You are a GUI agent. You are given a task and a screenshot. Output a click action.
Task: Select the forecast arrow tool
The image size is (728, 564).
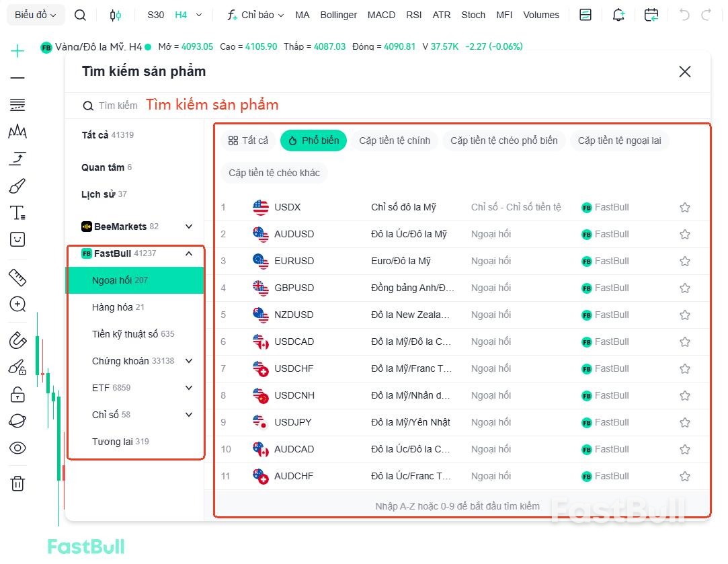click(17, 158)
